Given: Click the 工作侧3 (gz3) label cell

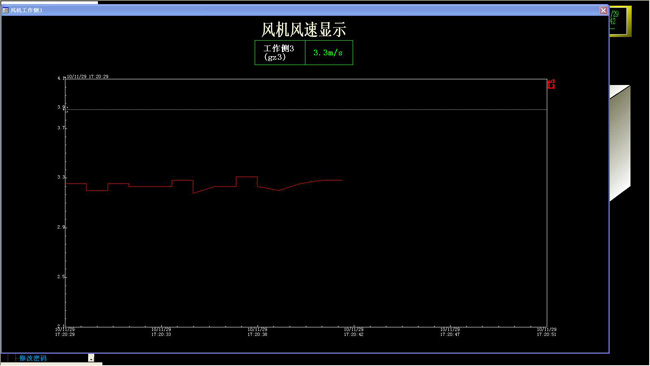Looking at the screenshot, I should pyautogui.click(x=280, y=53).
